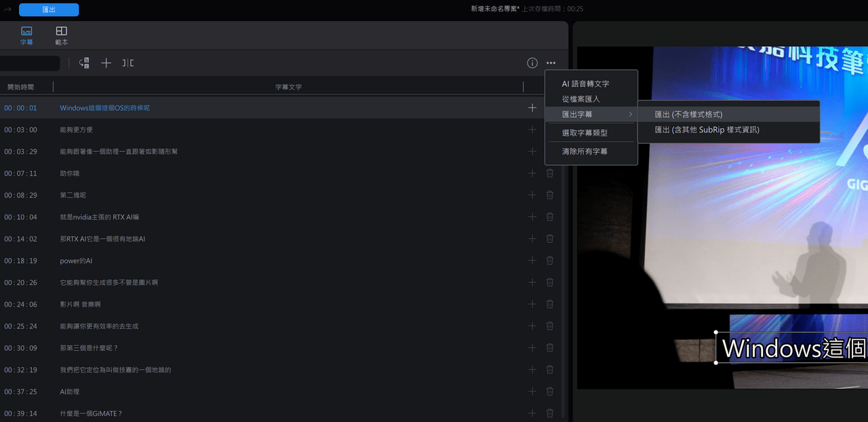Click the blue 匯出 export button
Image resolution: width=868 pixels, height=422 pixels.
(49, 9)
